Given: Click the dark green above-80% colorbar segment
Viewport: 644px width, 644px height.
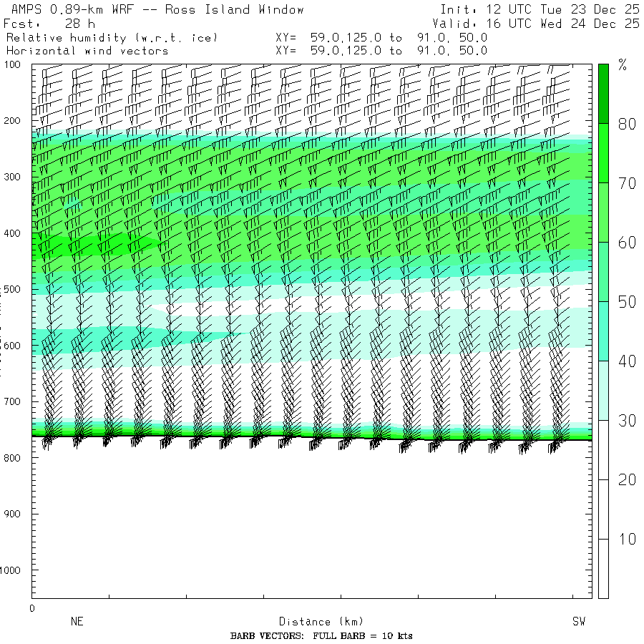Looking at the screenshot, I should [x=604, y=93].
